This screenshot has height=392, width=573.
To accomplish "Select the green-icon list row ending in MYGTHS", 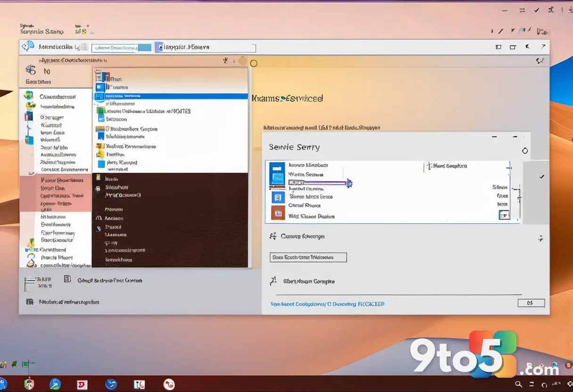I will point(143,111).
